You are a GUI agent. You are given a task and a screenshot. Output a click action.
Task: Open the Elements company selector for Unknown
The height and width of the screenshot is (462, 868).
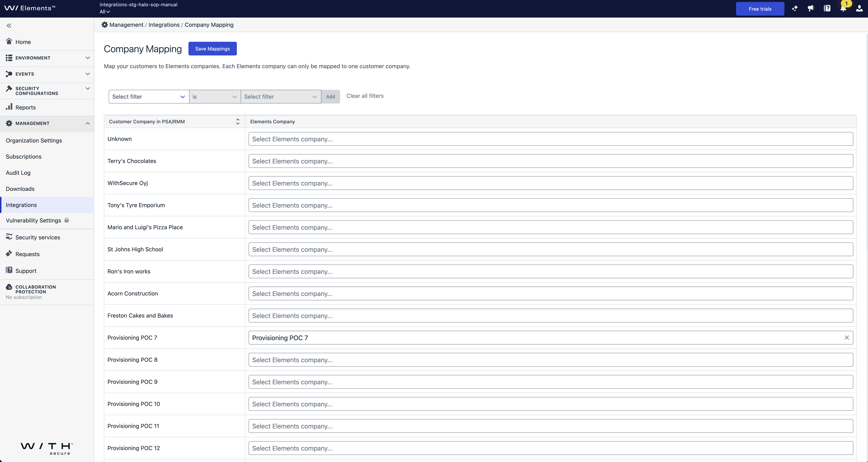click(x=551, y=139)
